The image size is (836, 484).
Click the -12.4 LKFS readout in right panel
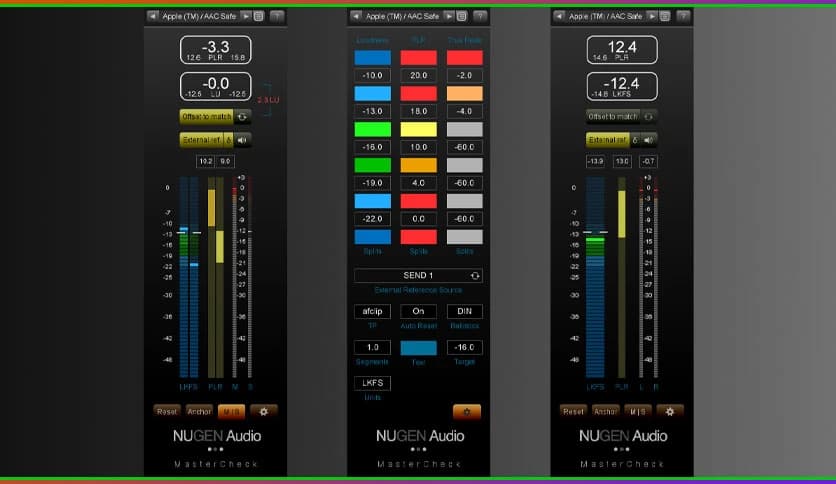pos(622,86)
